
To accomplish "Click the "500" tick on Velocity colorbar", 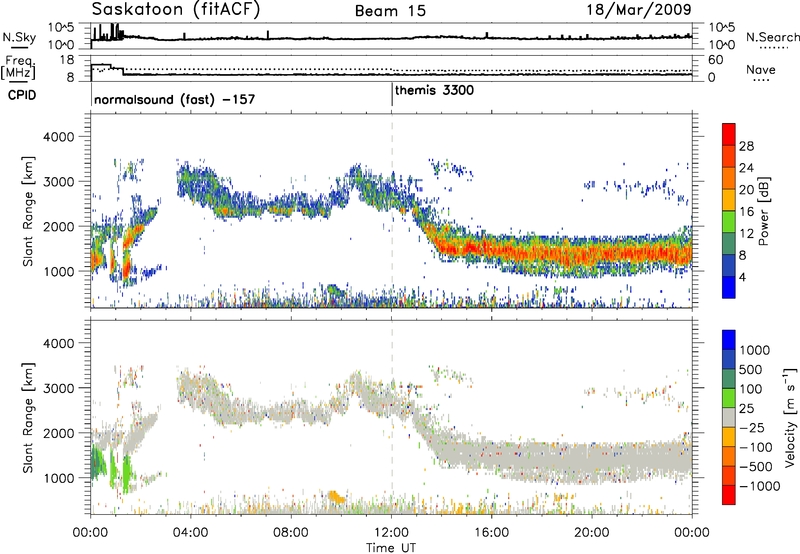I will 750,369.
